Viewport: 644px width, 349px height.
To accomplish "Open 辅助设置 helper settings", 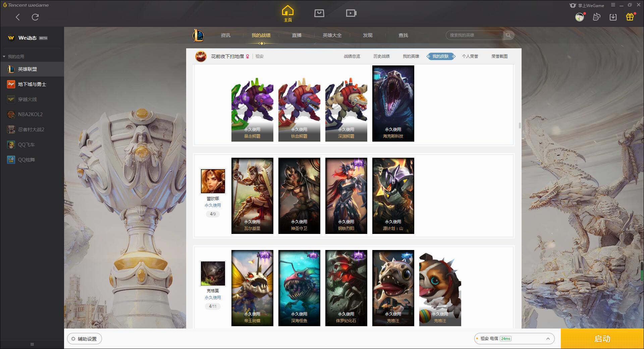I will point(85,339).
